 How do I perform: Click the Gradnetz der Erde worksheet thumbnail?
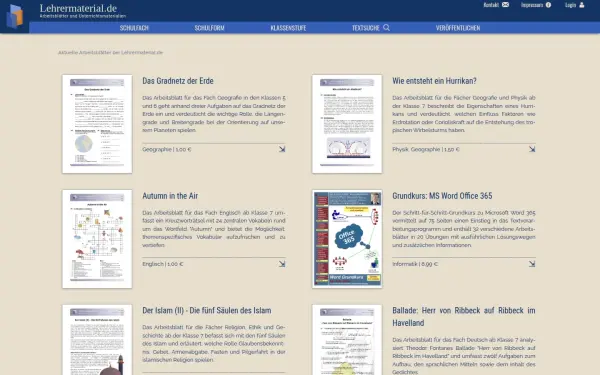pyautogui.click(x=97, y=124)
